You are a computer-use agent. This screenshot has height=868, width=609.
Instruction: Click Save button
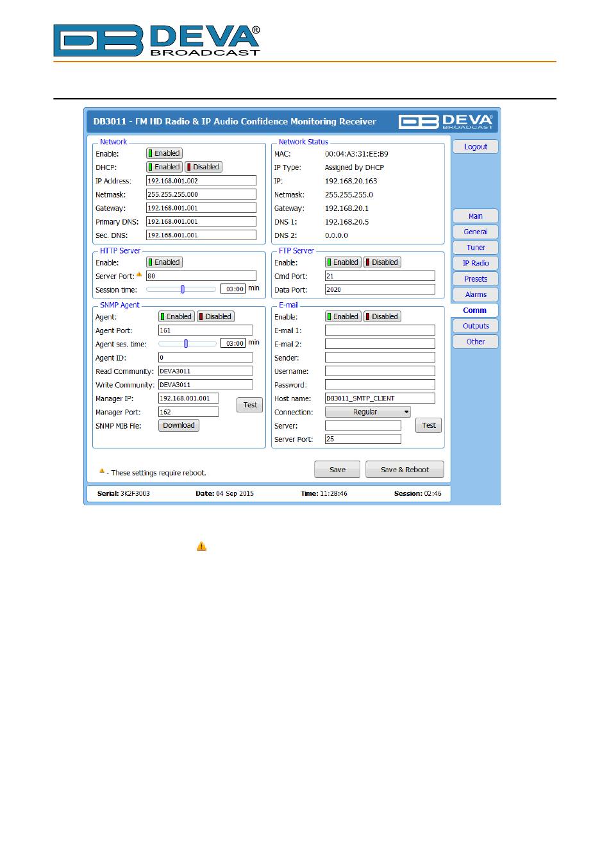pos(337,470)
